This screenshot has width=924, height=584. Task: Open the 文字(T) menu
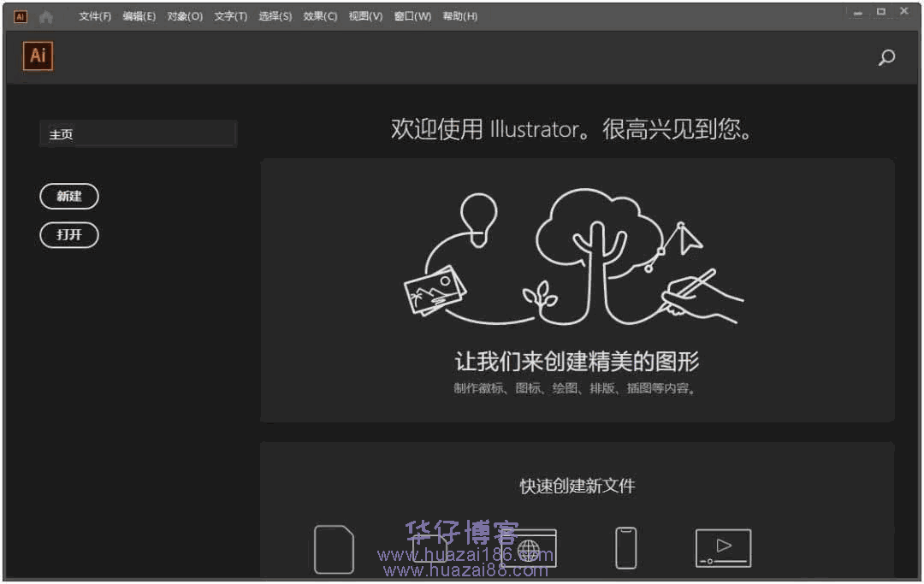pyautogui.click(x=230, y=16)
